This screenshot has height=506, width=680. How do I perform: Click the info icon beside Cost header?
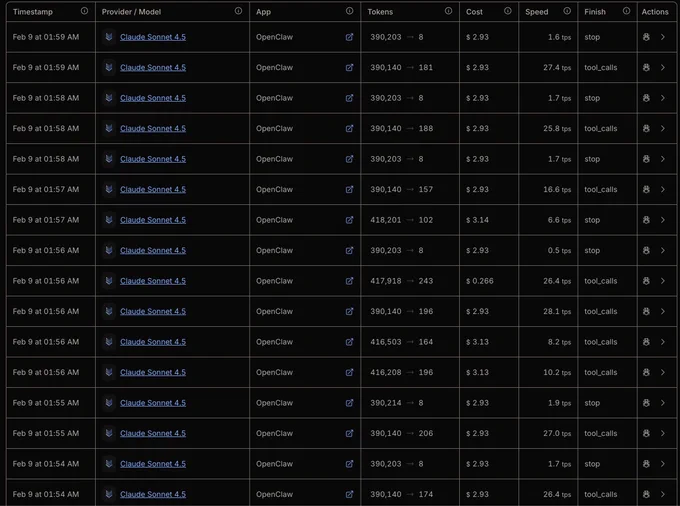click(x=508, y=11)
